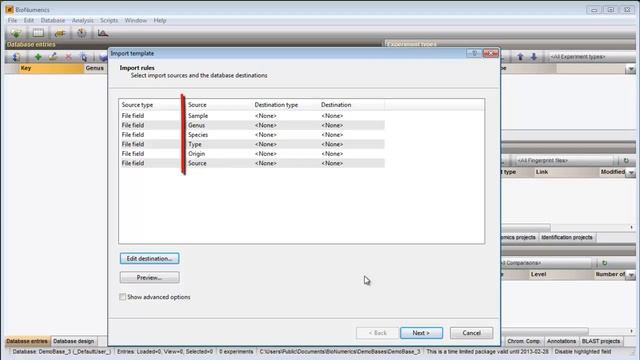The height and width of the screenshot is (360, 640).
Task: Open the All Experiment types filter dropdown
Action: point(590,57)
